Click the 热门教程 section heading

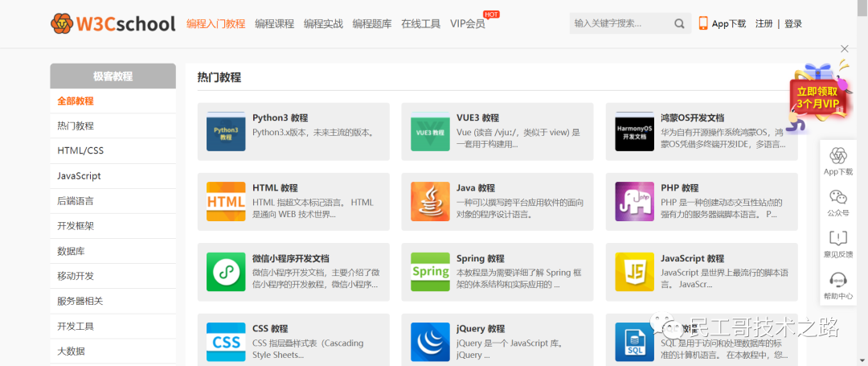pyautogui.click(x=219, y=77)
